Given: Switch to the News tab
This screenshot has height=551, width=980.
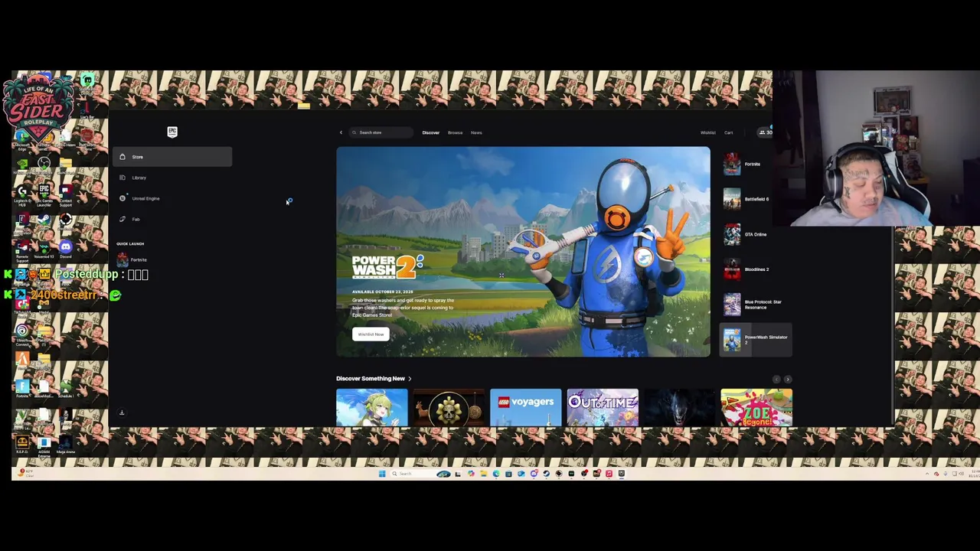Looking at the screenshot, I should pos(476,132).
